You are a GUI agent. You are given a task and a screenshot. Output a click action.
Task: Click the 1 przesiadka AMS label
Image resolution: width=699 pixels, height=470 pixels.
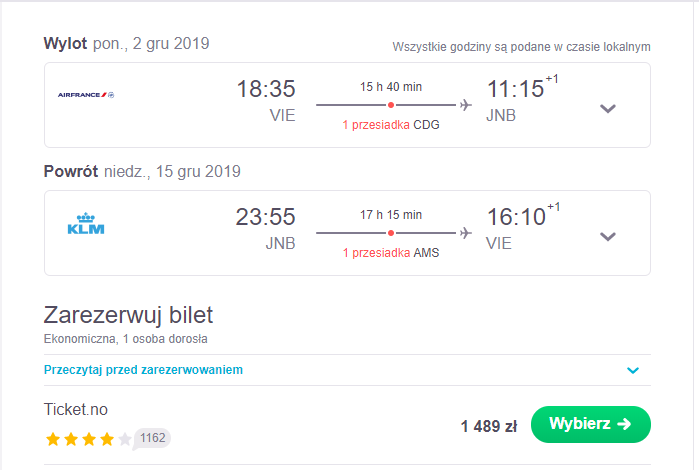coord(391,253)
